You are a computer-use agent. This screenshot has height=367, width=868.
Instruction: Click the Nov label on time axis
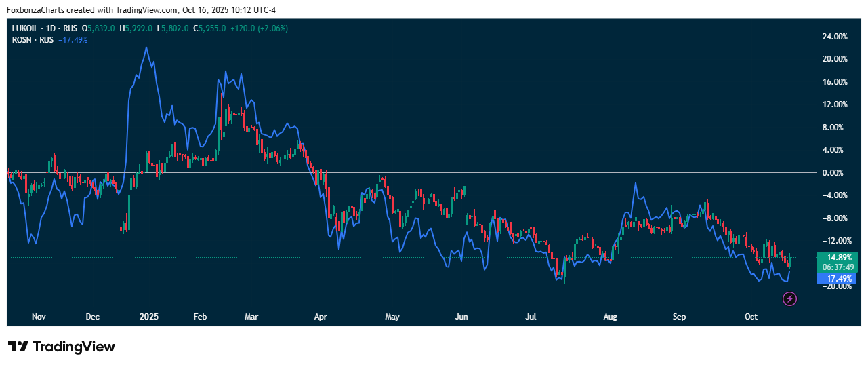point(39,317)
